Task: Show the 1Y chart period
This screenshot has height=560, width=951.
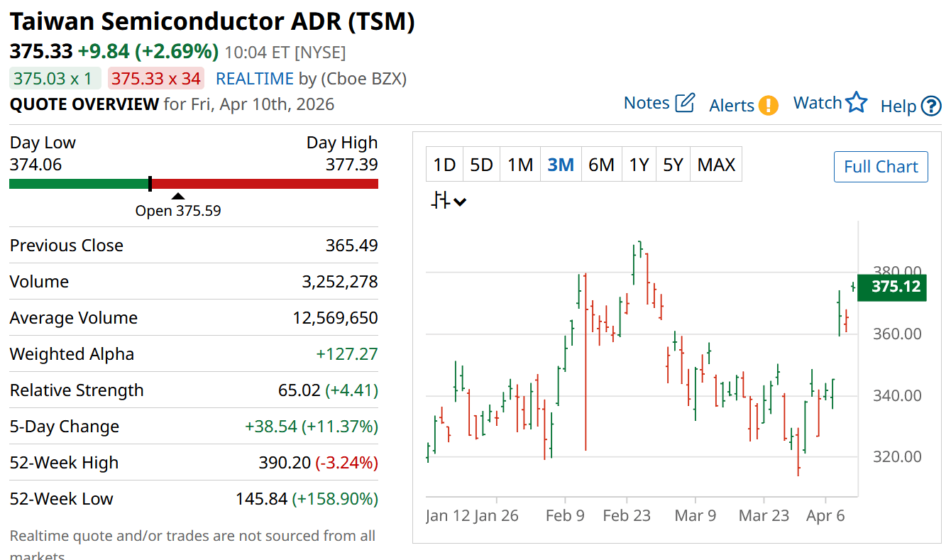Action: click(x=639, y=165)
